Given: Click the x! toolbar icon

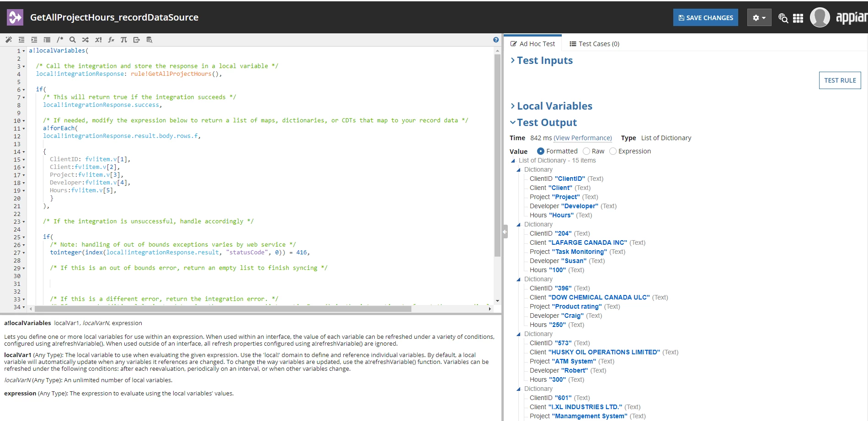Looking at the screenshot, I should [98, 40].
